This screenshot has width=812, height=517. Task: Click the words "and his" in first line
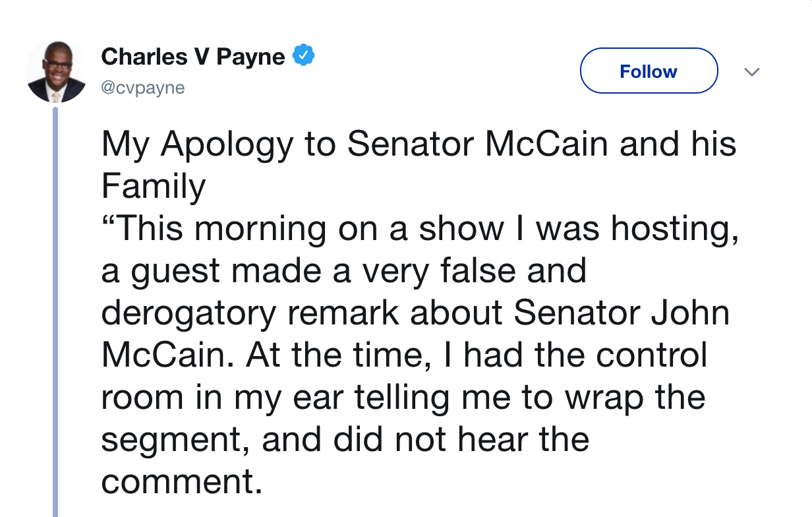(678, 145)
